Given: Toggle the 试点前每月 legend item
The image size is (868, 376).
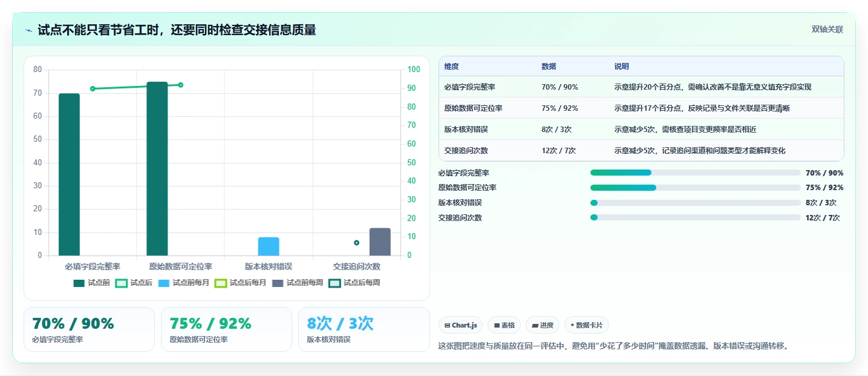Looking at the screenshot, I should [x=184, y=283].
